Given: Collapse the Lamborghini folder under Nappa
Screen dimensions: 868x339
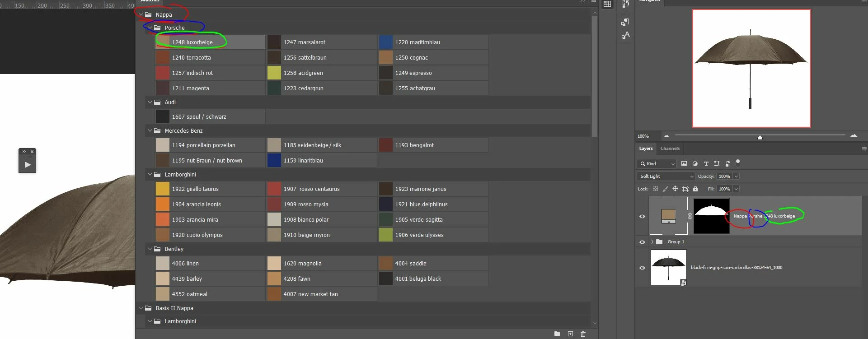Looking at the screenshot, I should point(150,175).
